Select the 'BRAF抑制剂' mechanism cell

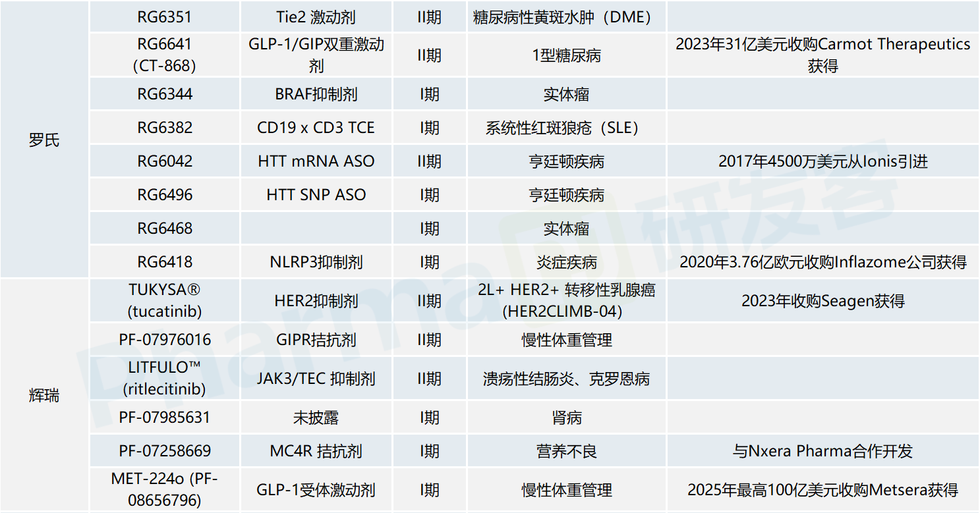(x=316, y=94)
